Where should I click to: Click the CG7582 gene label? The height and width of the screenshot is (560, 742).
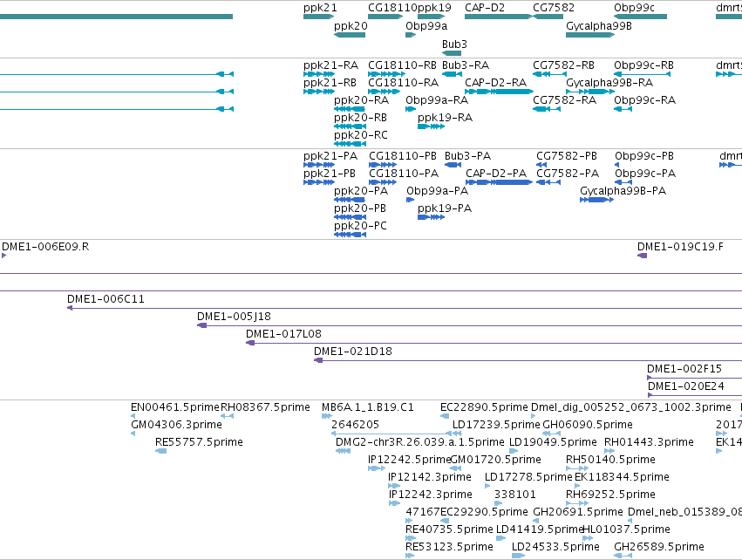pos(554,8)
